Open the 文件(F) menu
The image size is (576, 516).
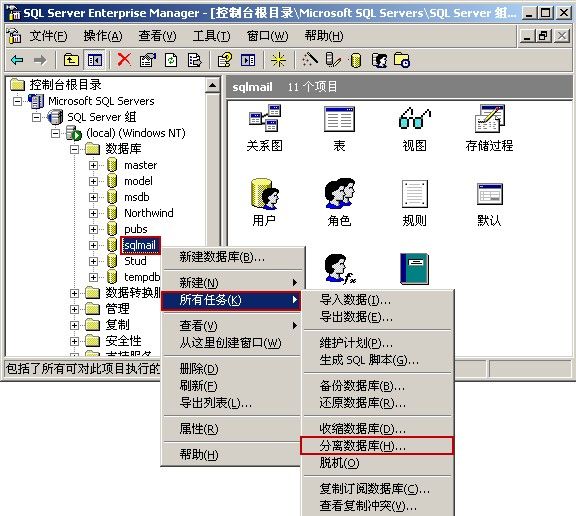pos(48,36)
